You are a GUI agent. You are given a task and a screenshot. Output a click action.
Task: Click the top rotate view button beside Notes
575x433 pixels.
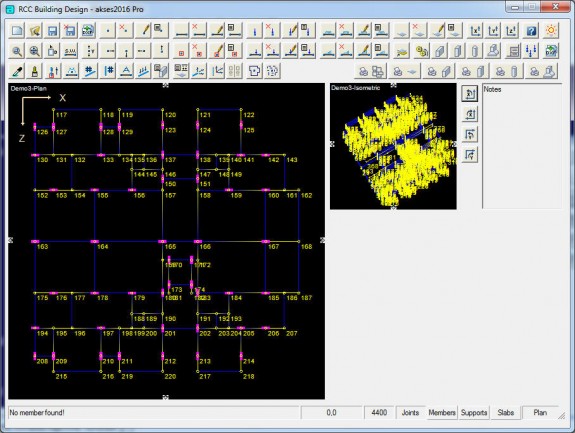[470, 93]
